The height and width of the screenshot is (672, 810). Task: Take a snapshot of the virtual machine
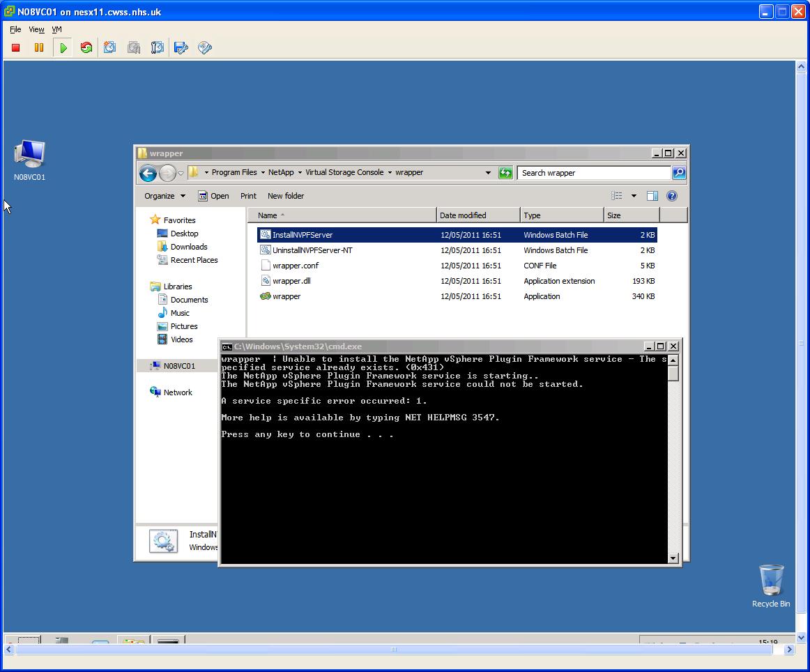click(x=110, y=47)
